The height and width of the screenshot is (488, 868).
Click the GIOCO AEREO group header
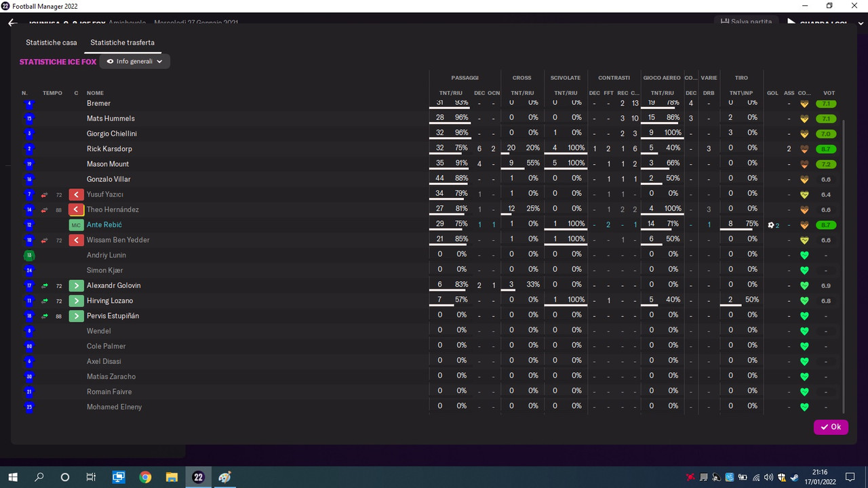click(x=662, y=78)
